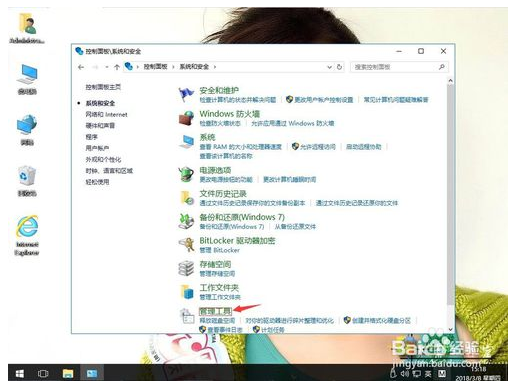Select 程序 in sidebar
Screen dimensions: 510x381
pos(92,137)
